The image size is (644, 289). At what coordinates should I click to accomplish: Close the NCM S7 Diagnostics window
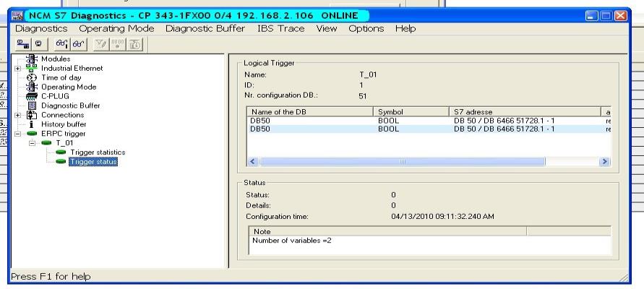click(x=620, y=16)
